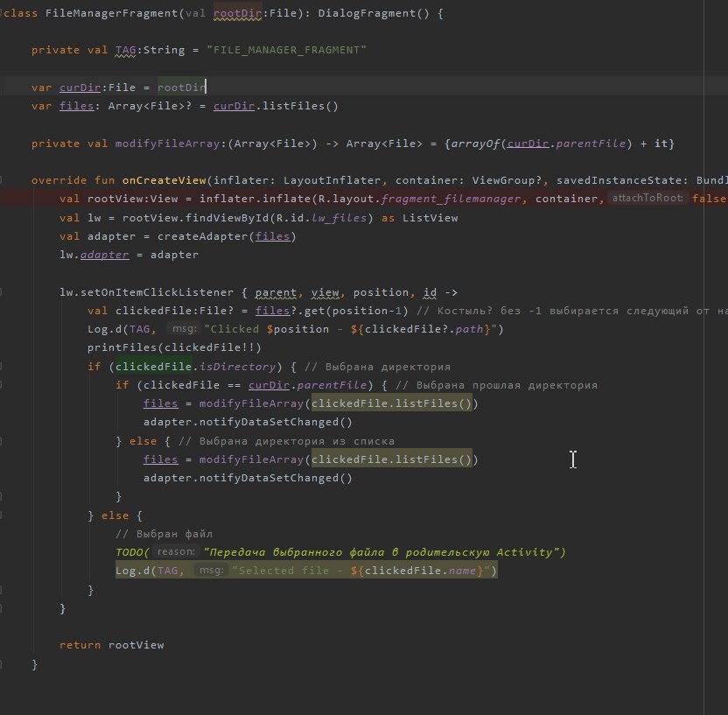
Task: Click files in the var files declaration
Action: point(77,106)
